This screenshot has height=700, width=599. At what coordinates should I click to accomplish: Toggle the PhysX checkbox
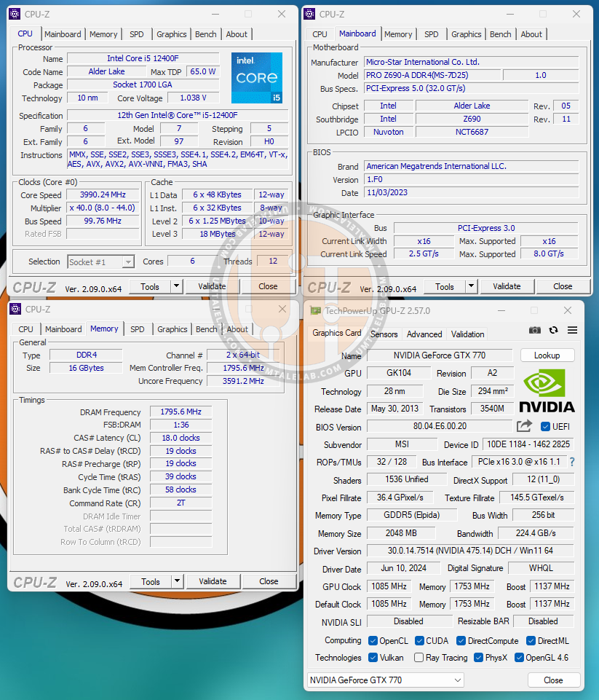[x=478, y=658]
